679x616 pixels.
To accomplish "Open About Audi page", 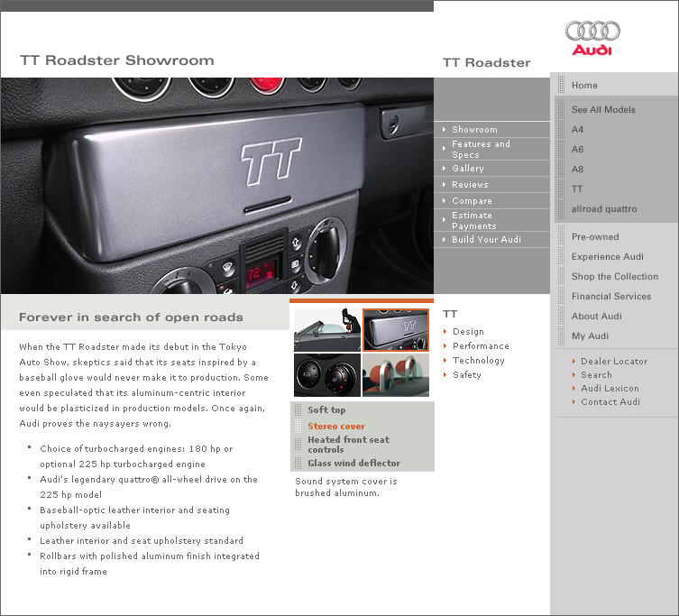I will (596, 317).
